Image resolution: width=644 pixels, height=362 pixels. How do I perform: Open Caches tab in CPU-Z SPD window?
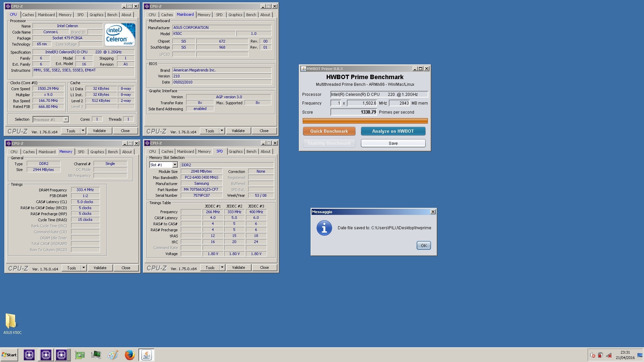point(167,152)
